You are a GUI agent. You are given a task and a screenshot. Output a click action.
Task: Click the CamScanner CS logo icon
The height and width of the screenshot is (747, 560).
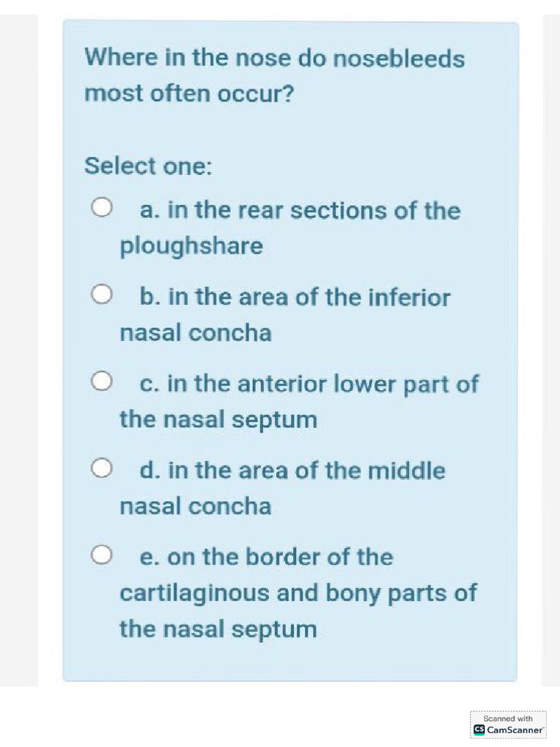[x=479, y=729]
